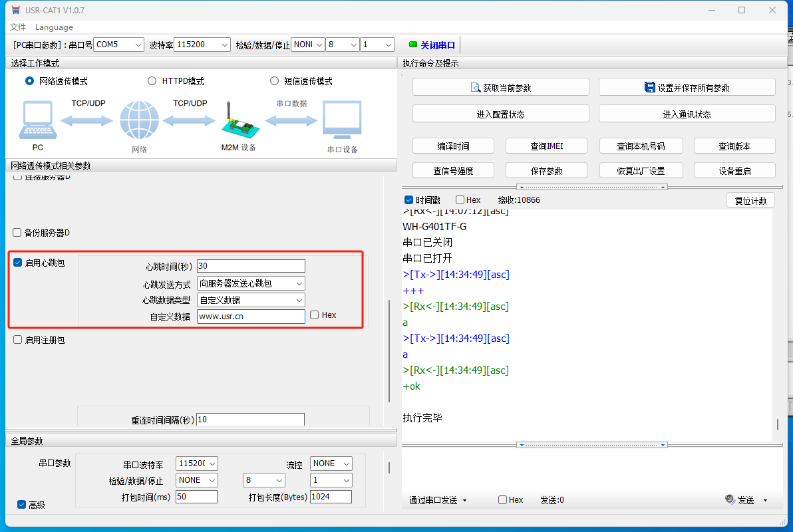The width and height of the screenshot is (793, 532).
Task: Open the Language menu
Action: 54,27
